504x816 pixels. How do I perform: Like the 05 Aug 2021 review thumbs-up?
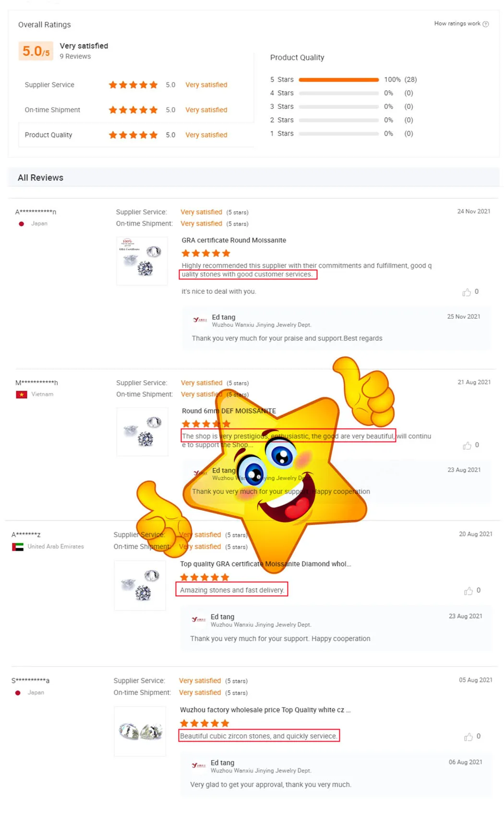(x=468, y=737)
